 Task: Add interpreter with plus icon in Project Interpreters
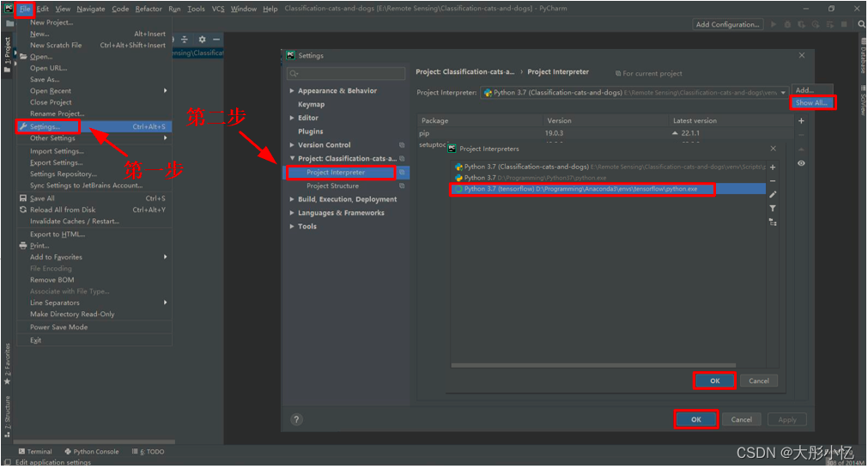773,167
